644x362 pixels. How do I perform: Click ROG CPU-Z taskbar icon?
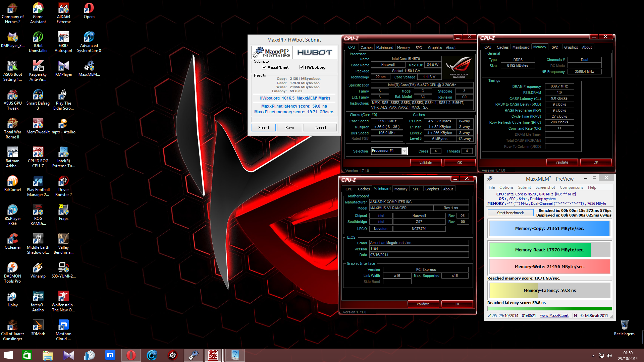click(x=213, y=355)
